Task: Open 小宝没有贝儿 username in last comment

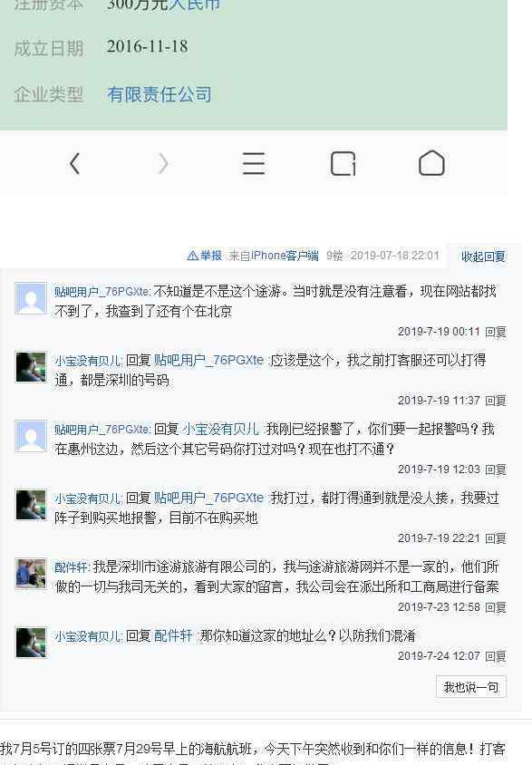Action: pos(88,636)
